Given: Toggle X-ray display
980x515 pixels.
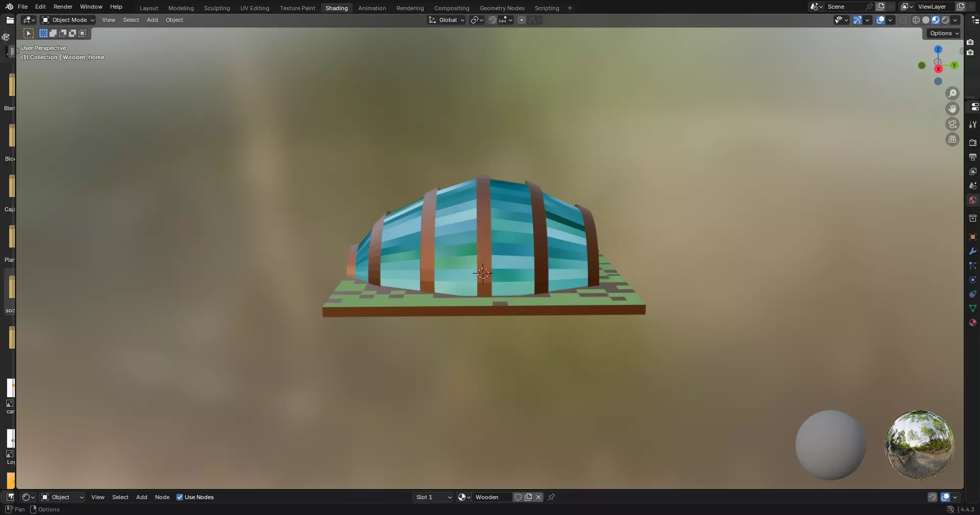Looking at the screenshot, I should 903,20.
